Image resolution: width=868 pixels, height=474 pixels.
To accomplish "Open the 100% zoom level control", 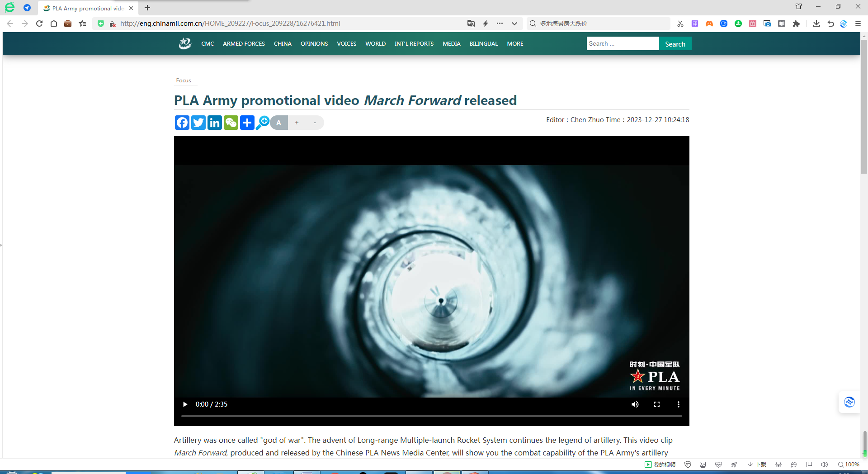I will (849, 465).
